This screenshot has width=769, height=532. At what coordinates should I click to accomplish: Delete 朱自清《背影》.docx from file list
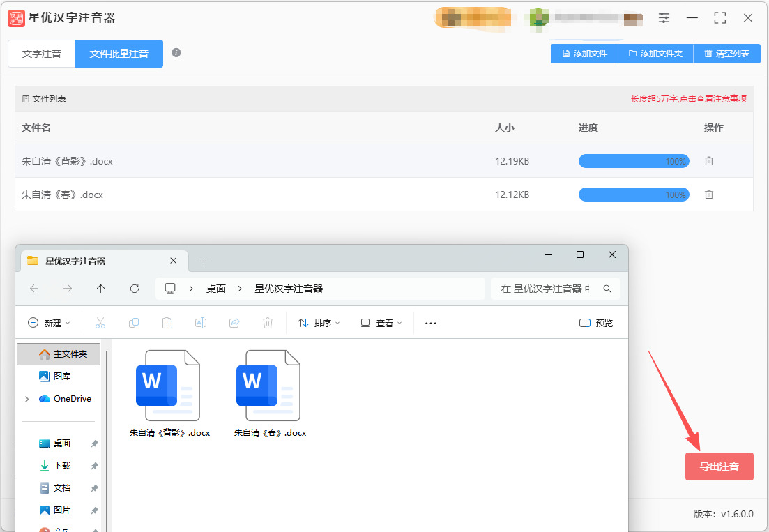pos(708,161)
